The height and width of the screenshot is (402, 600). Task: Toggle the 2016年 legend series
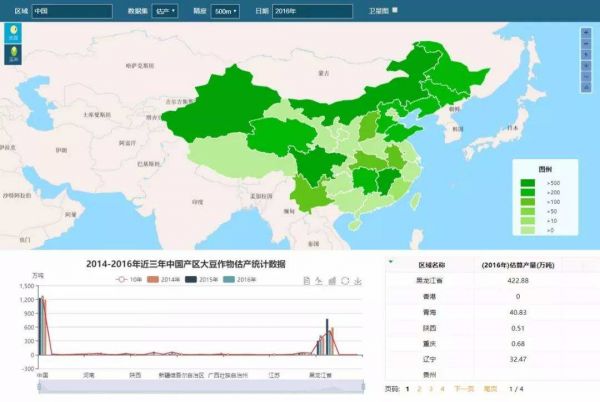click(x=238, y=279)
